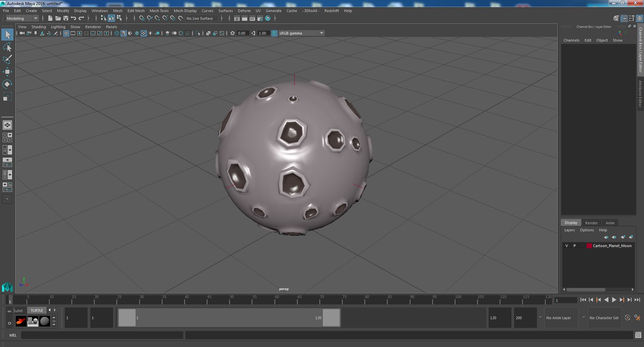Toggle viewport grid display

(66, 33)
